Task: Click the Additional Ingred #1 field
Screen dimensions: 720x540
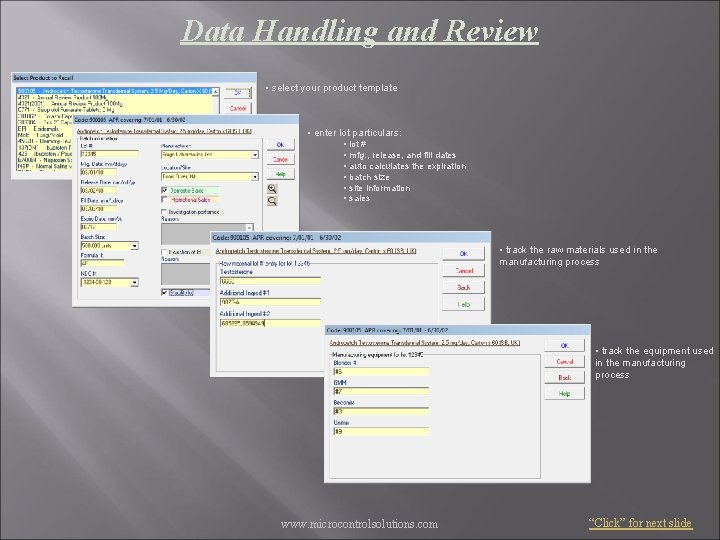Action: (270, 302)
